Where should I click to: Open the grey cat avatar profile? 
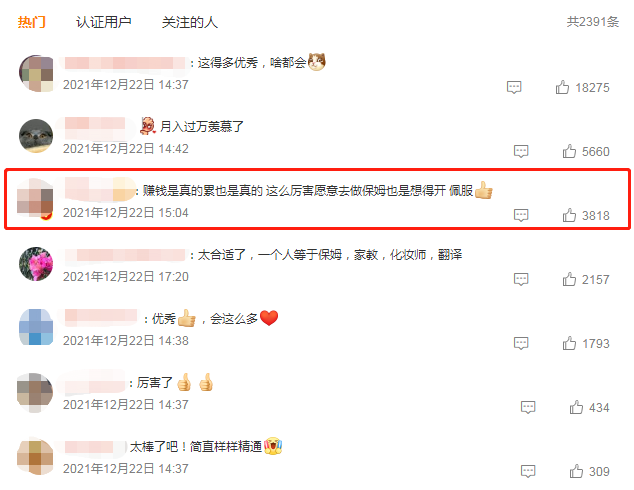pyautogui.click(x=36, y=136)
